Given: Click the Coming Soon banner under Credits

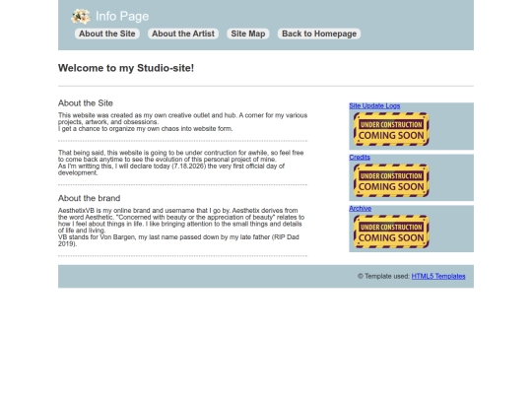Looking at the screenshot, I should click(391, 180).
